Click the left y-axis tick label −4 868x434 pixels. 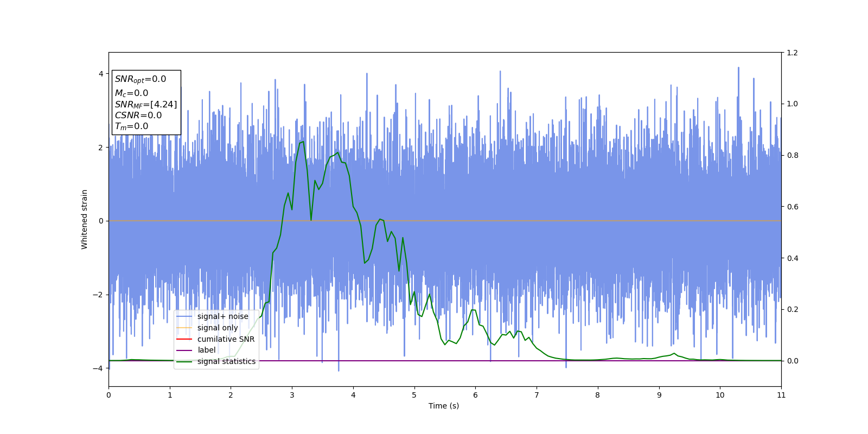(99, 368)
